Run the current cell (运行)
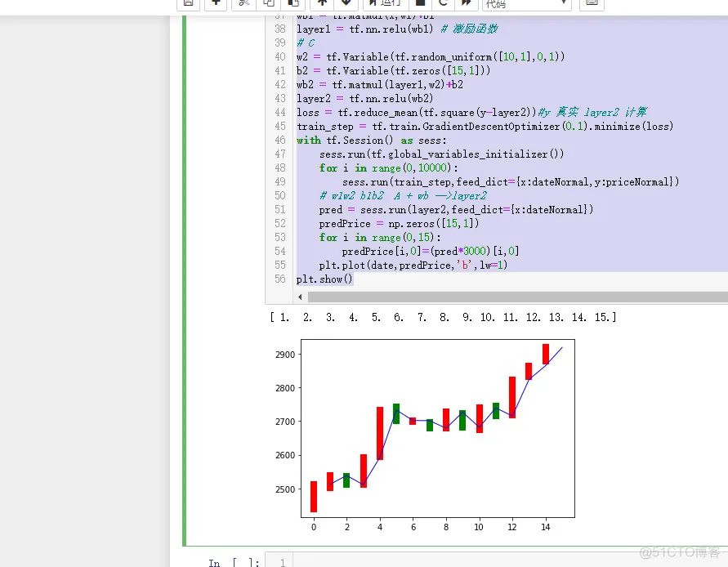The height and width of the screenshot is (567, 728). pos(386,3)
